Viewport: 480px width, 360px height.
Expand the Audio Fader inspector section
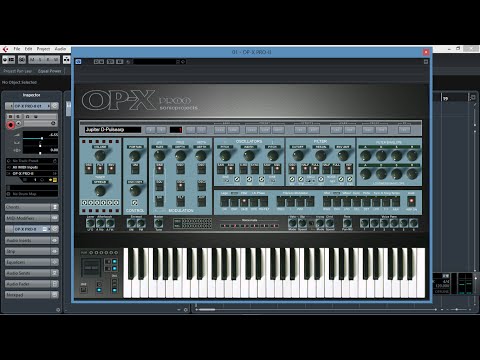coord(28,284)
